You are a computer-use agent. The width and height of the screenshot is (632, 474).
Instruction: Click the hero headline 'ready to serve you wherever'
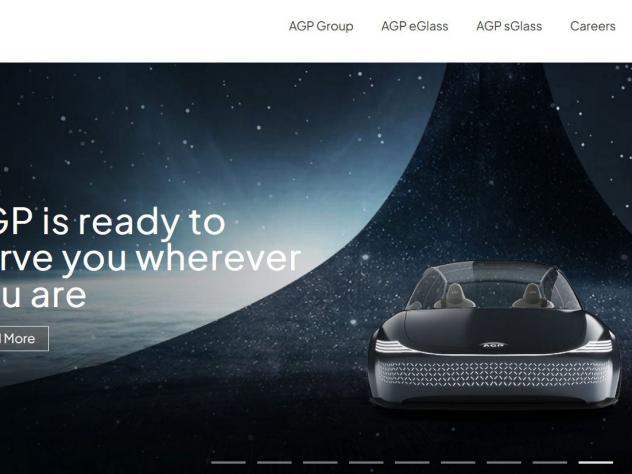click(150, 240)
